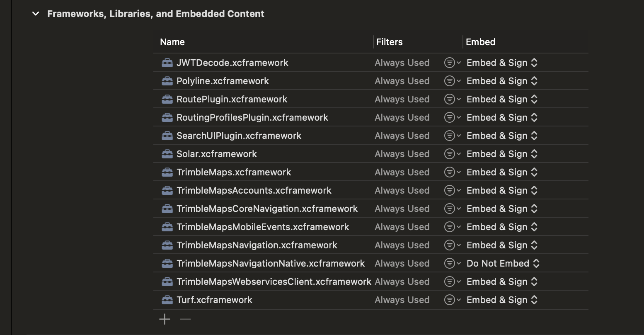Open the Embed dropdown for RoutePlugin.xcframework
644x335 pixels.
[502, 99]
